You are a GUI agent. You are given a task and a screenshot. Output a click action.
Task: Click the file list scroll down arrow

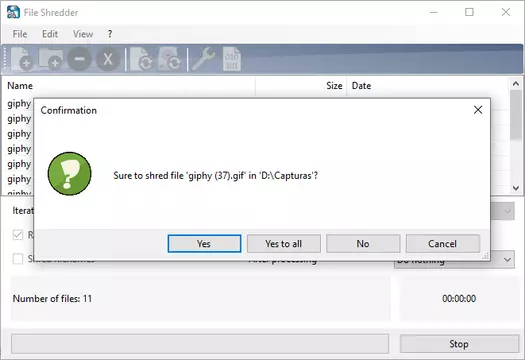tap(516, 188)
